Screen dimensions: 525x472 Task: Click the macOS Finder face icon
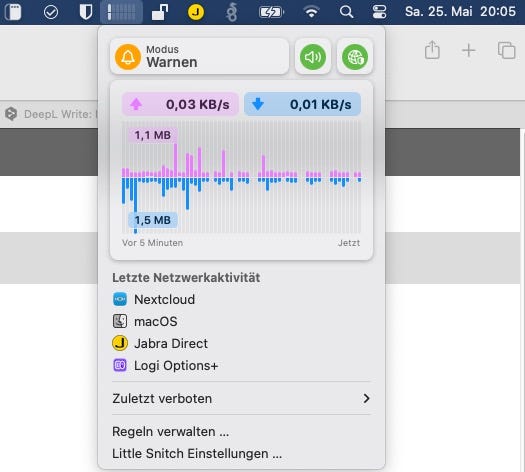(120, 321)
